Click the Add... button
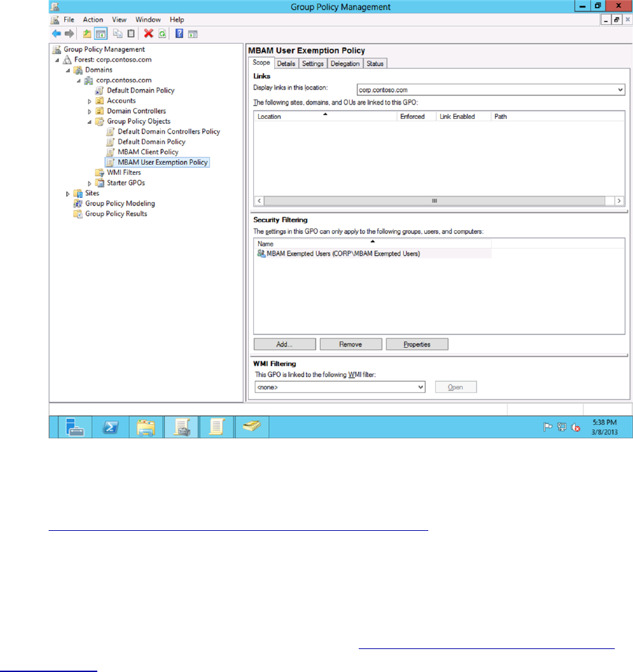Screen dimensions: 633x672 click(284, 344)
